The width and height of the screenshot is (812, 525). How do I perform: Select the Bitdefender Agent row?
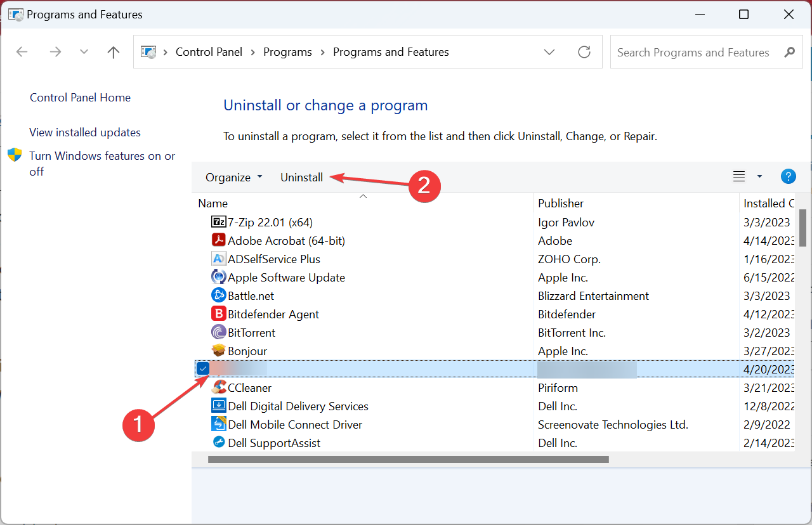(495, 314)
